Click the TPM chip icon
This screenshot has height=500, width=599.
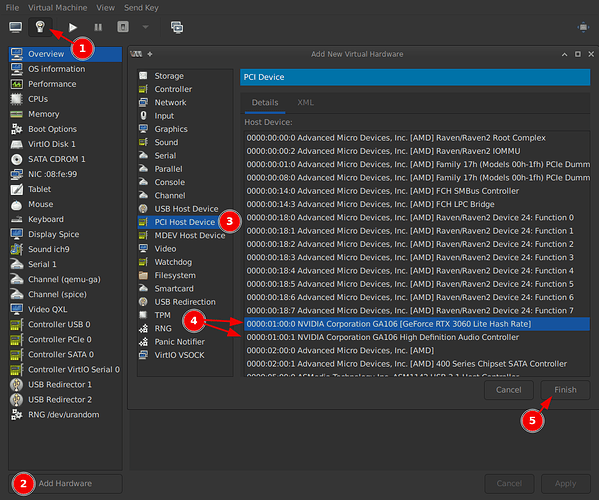coord(143,315)
